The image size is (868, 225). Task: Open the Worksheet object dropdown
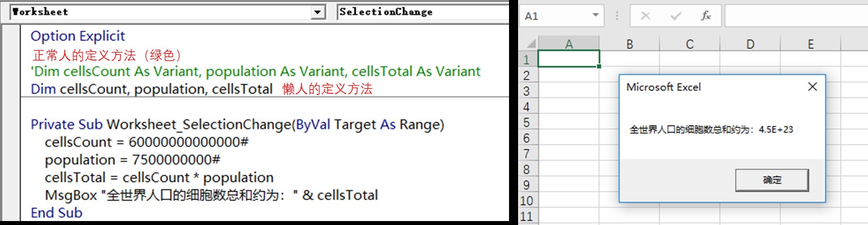point(318,12)
